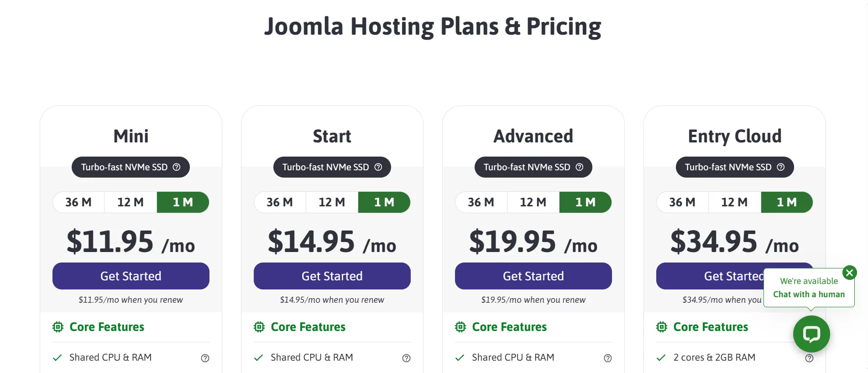Screen dimensions: 868x373
Task: Open the NVMe SSD tooltip icon on Start plan
Action: tap(378, 167)
